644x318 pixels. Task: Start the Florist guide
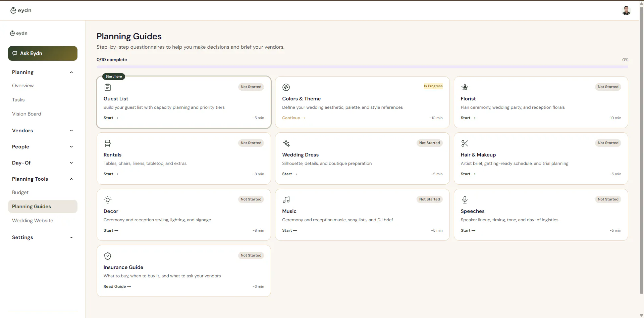pyautogui.click(x=468, y=118)
